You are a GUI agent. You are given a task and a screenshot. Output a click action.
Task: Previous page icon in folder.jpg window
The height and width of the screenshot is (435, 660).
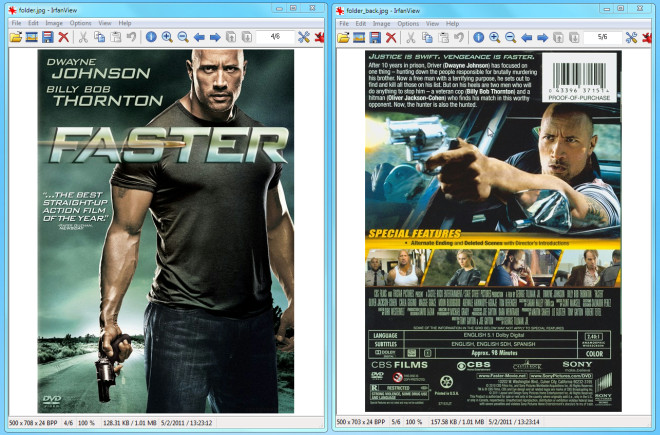(x=231, y=37)
